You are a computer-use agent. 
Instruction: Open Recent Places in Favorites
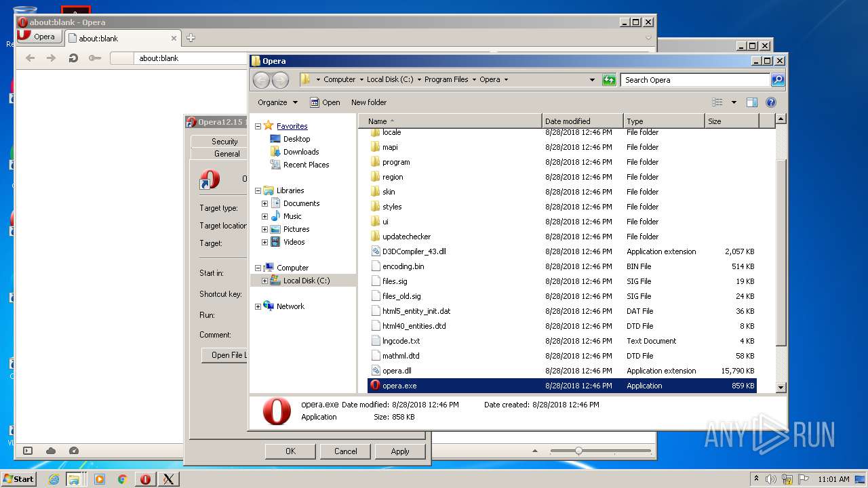click(306, 165)
